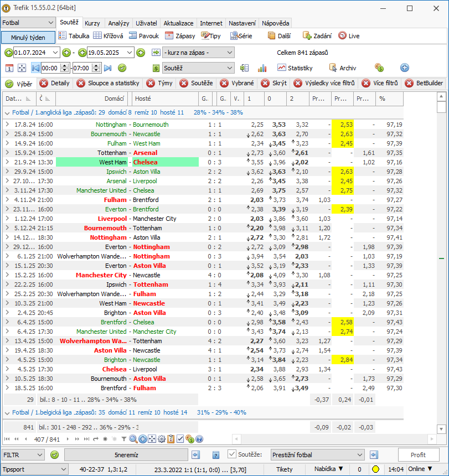The image size is (449, 476).
Task: Click the Minulý týden button
Action: tap(28, 38)
